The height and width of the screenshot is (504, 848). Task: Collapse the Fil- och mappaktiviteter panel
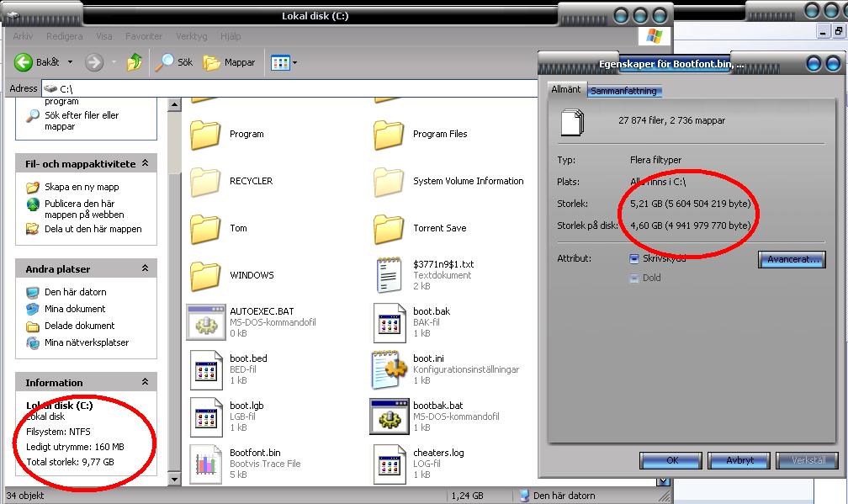click(145, 164)
